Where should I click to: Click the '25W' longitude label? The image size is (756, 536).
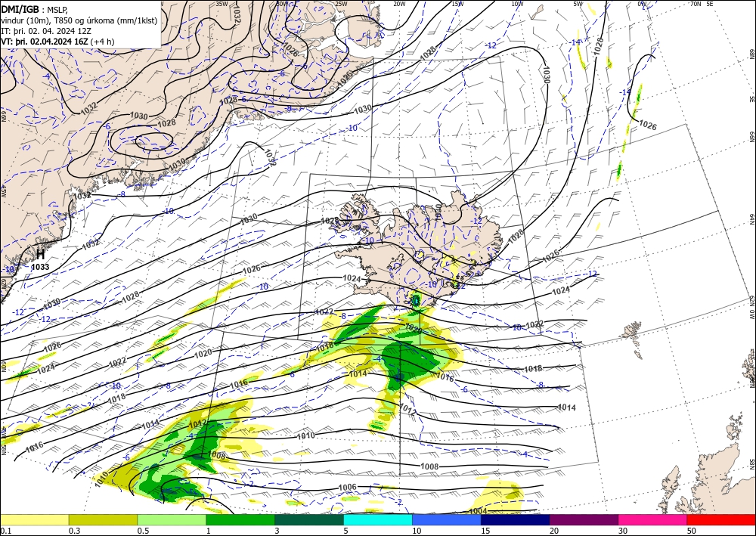click(x=341, y=4)
